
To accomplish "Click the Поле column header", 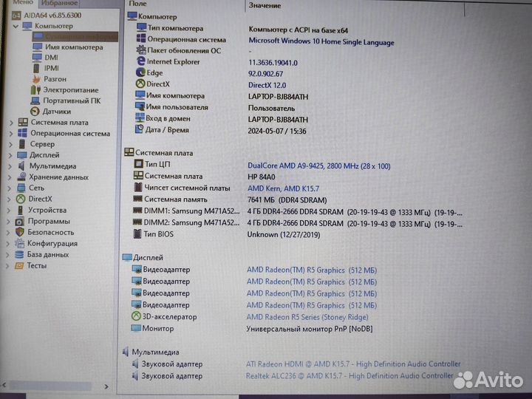I will click(x=137, y=4).
